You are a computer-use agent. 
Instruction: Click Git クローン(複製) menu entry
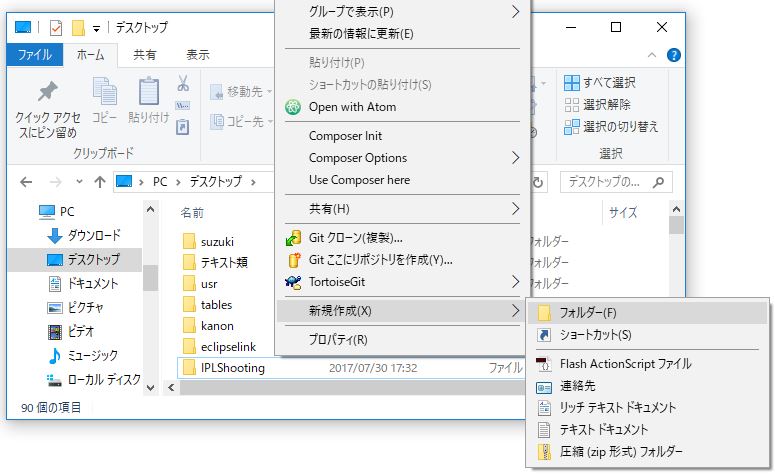tap(403, 238)
